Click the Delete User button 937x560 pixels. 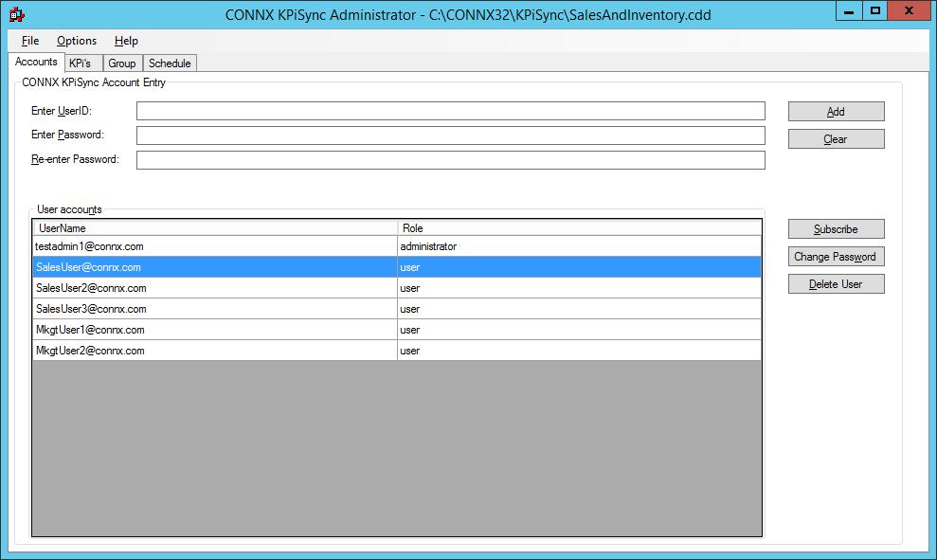click(836, 284)
